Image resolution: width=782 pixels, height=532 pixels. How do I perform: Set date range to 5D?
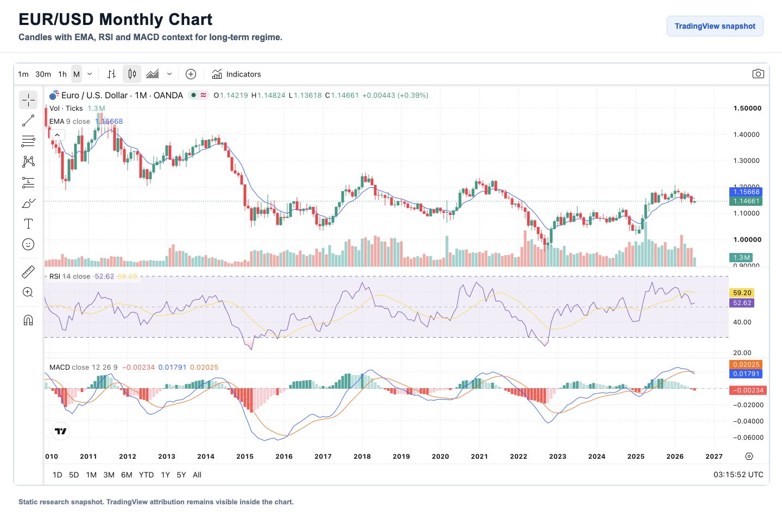tap(74, 474)
